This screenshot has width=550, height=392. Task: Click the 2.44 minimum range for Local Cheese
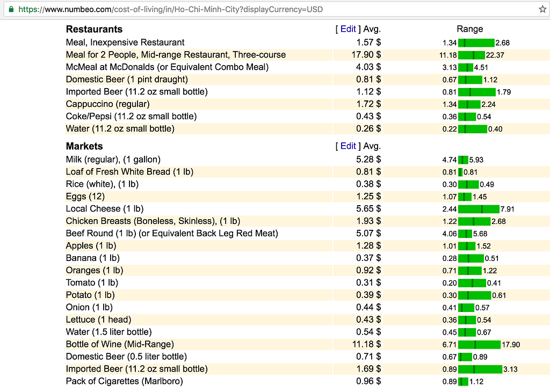(x=450, y=209)
